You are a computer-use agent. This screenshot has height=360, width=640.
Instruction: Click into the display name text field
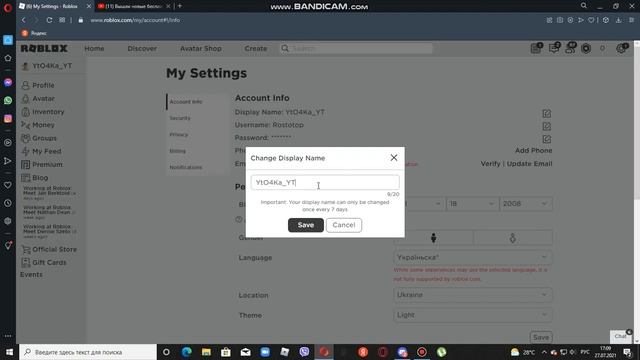pos(325,182)
